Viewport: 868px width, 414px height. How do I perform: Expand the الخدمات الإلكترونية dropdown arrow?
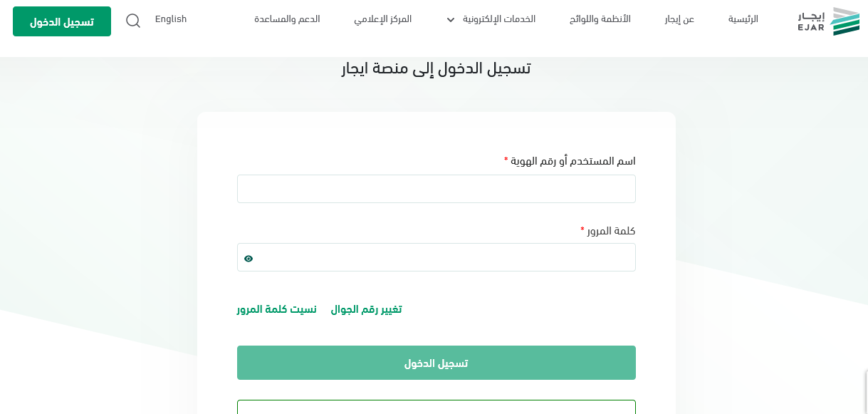pyautogui.click(x=451, y=20)
